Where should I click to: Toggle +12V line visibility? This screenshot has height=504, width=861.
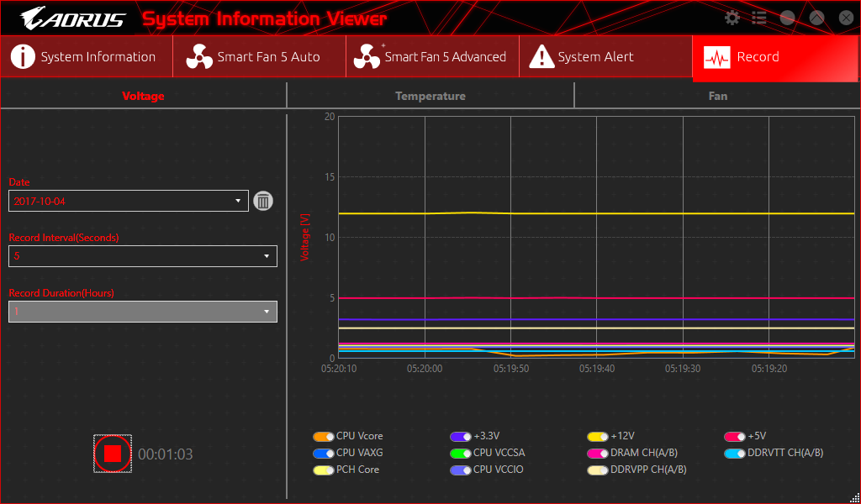(598, 437)
